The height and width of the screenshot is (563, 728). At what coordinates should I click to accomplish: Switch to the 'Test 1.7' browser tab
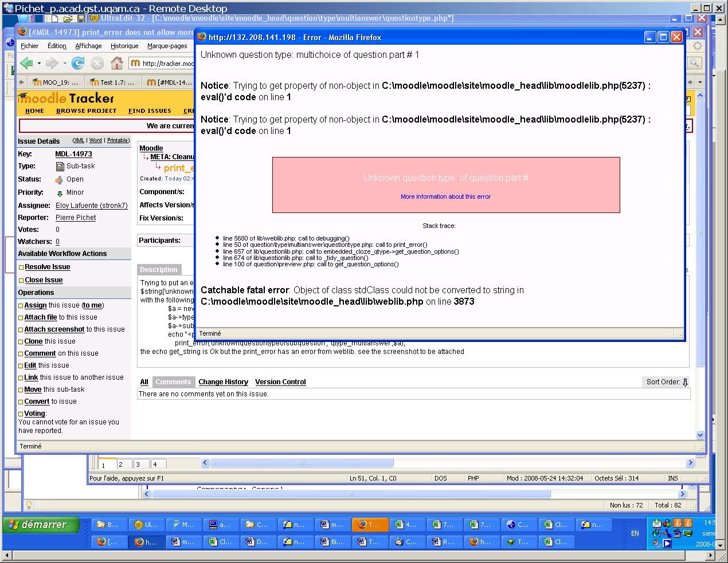click(x=112, y=82)
